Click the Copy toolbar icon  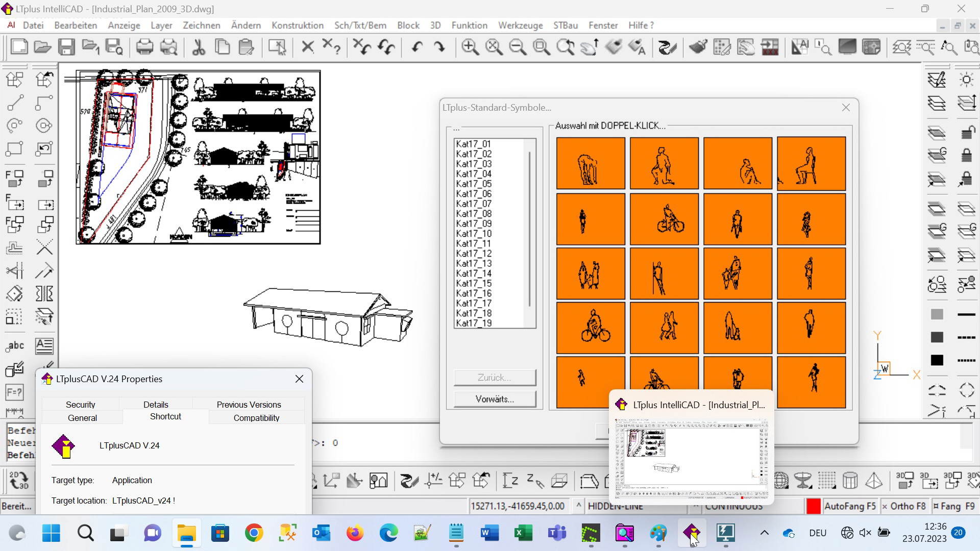pos(223,47)
